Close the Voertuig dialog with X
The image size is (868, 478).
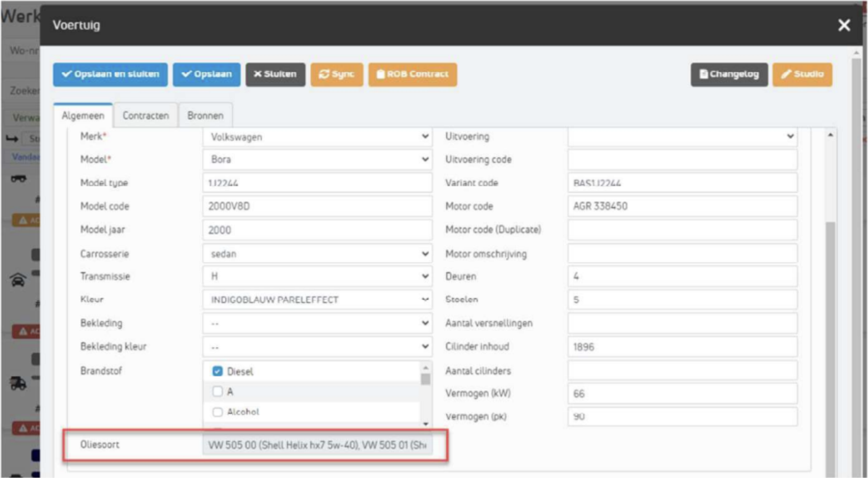point(844,25)
